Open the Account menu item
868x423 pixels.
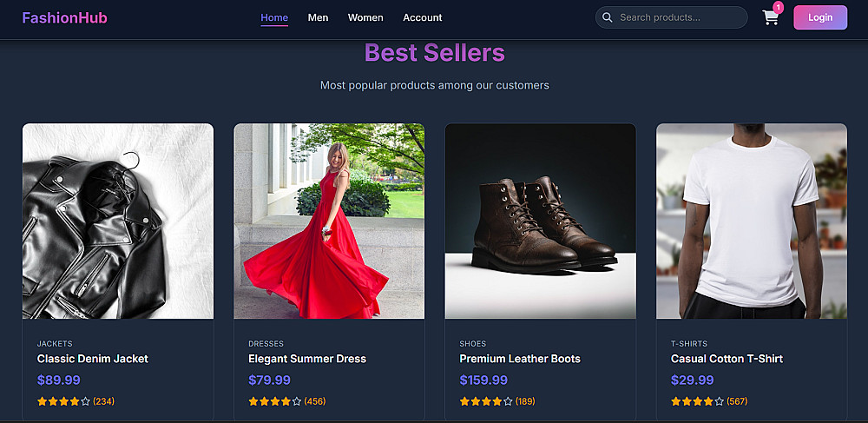(423, 17)
